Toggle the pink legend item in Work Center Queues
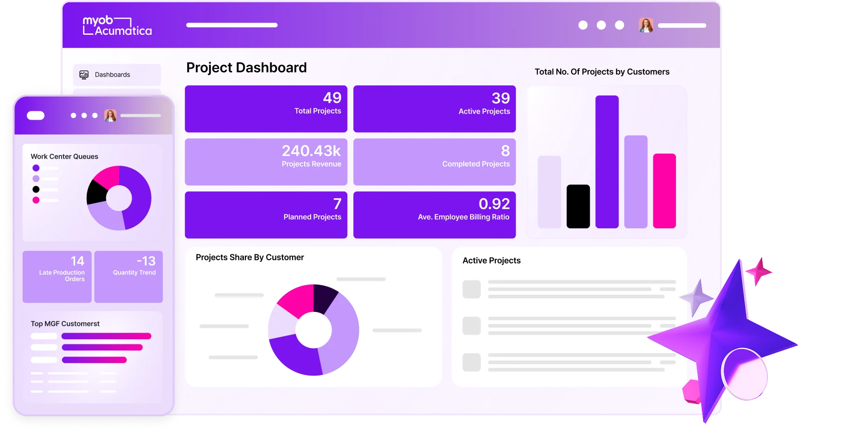Viewport: 868px width, 440px height. [x=36, y=200]
